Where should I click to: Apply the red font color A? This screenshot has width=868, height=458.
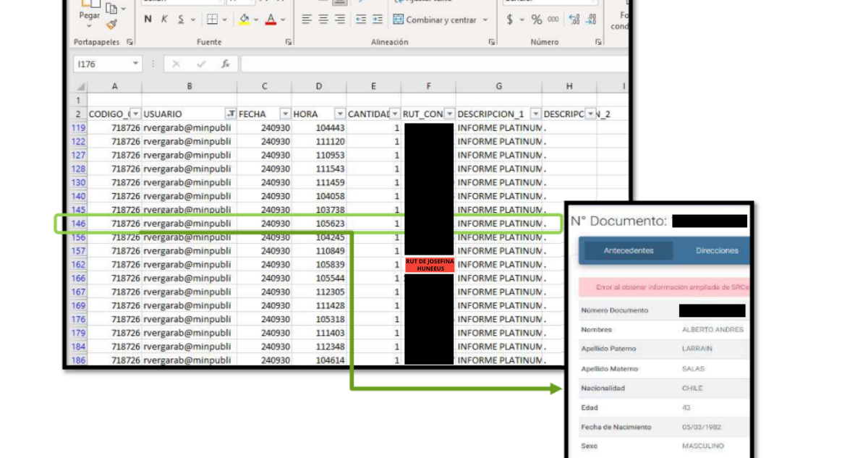pos(271,20)
